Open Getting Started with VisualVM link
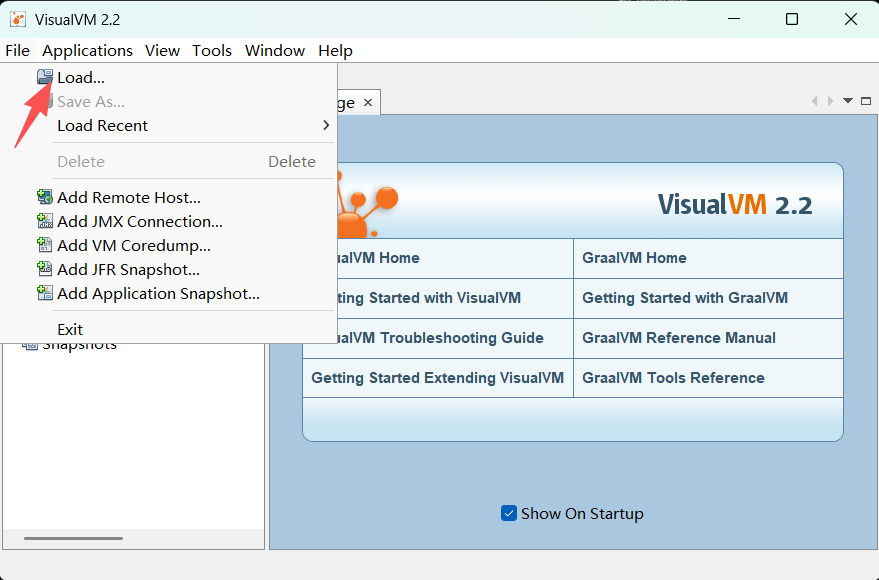This screenshot has height=580, width=879. click(x=429, y=298)
